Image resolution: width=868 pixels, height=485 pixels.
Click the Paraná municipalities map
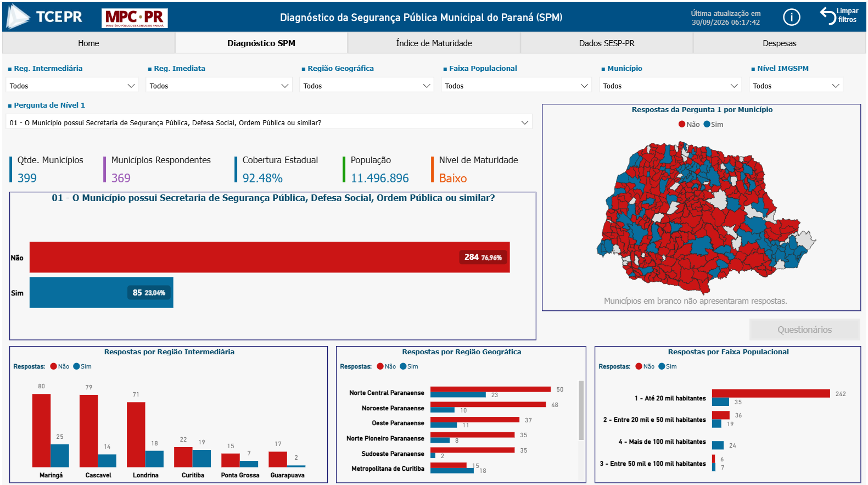(705, 217)
